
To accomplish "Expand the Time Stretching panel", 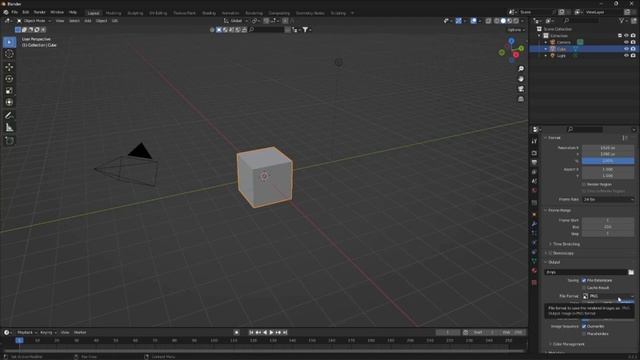I will point(566,244).
